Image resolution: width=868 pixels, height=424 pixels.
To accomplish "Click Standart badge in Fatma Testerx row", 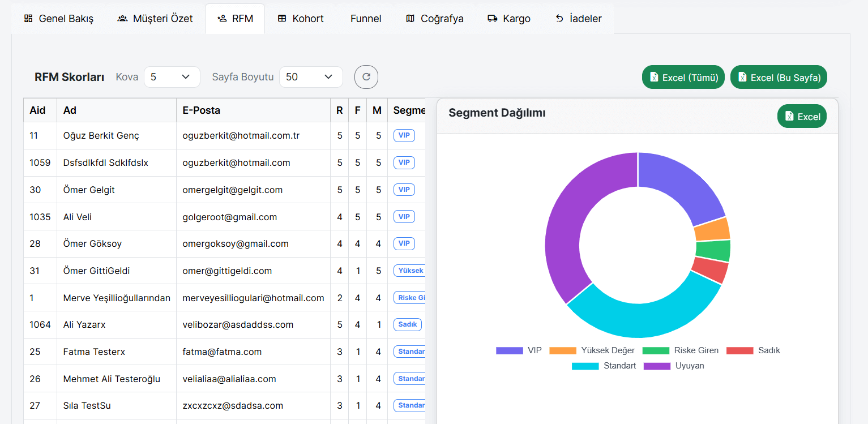I will 409,352.
